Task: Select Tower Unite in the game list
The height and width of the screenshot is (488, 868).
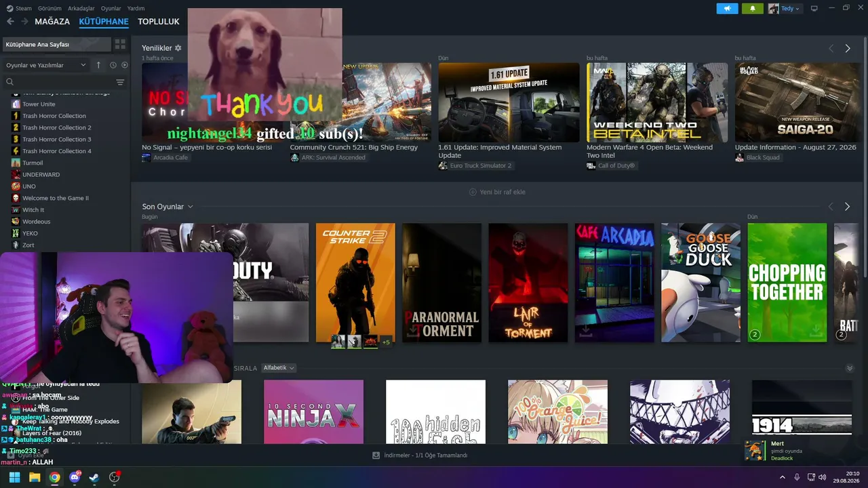Action: coord(39,104)
